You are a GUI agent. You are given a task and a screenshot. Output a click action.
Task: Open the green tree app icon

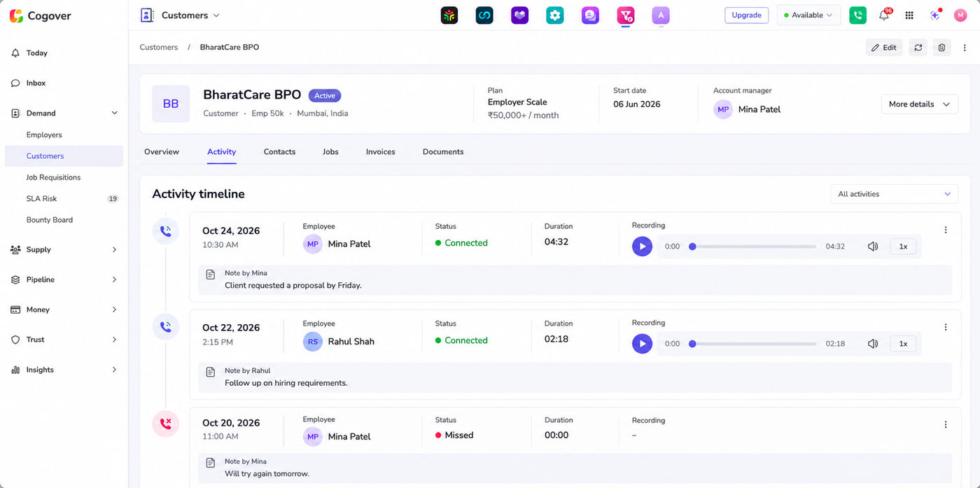(x=449, y=15)
